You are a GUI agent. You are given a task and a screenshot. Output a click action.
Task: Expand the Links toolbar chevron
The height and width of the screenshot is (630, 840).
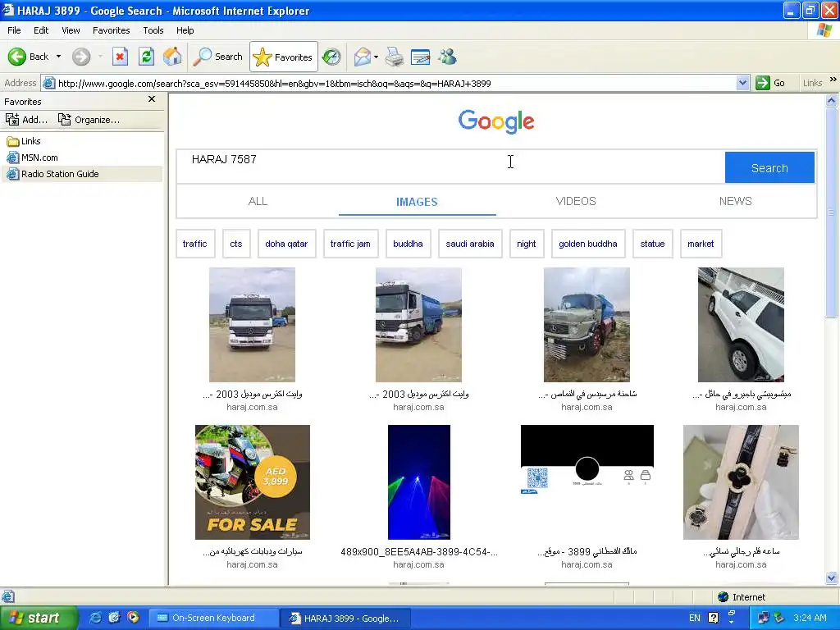click(833, 80)
